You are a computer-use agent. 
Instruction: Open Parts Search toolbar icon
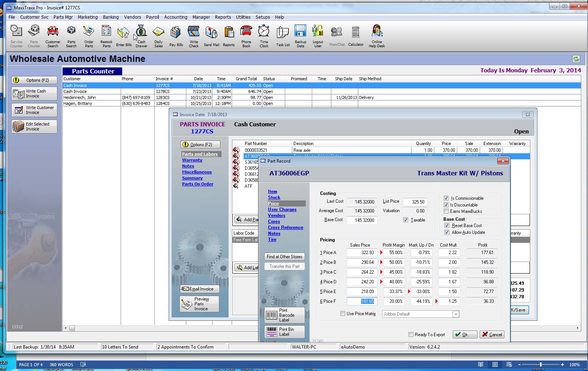(71, 36)
